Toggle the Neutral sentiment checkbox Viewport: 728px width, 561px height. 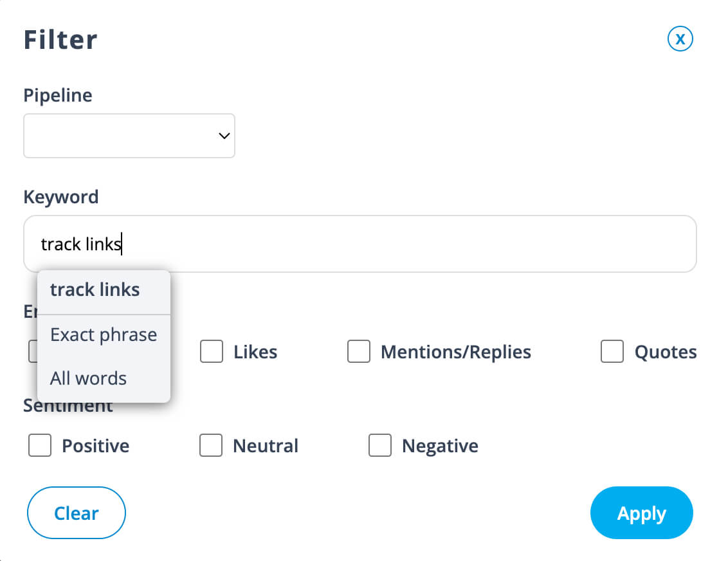[211, 446]
